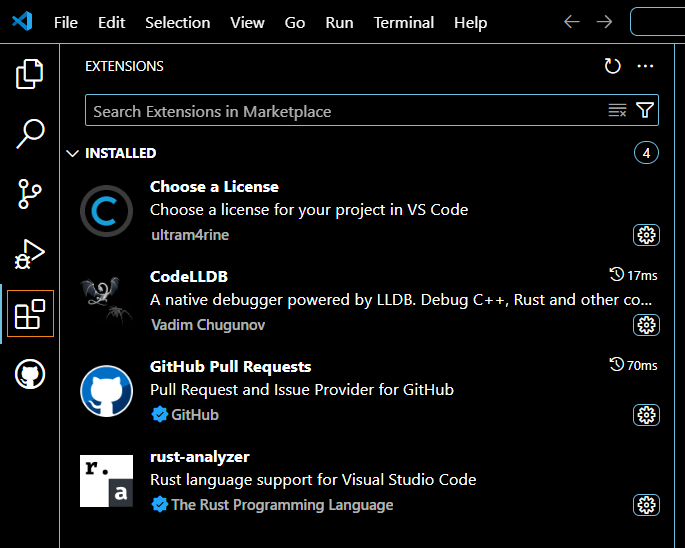Open the Run menu
The height and width of the screenshot is (548, 685).
coord(339,22)
